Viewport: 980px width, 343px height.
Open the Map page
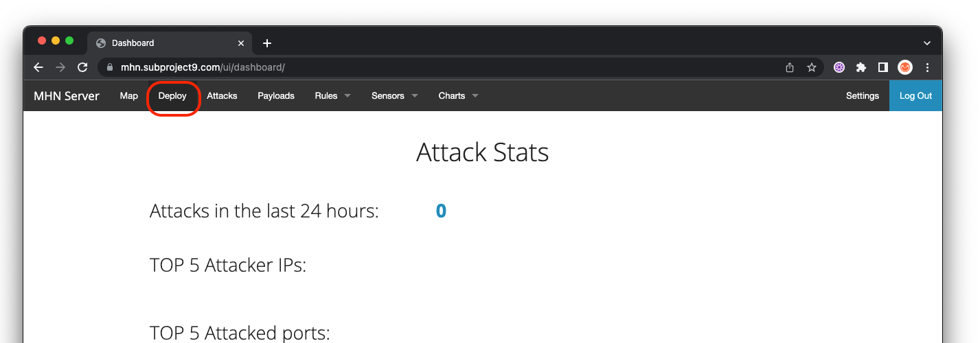coord(129,96)
